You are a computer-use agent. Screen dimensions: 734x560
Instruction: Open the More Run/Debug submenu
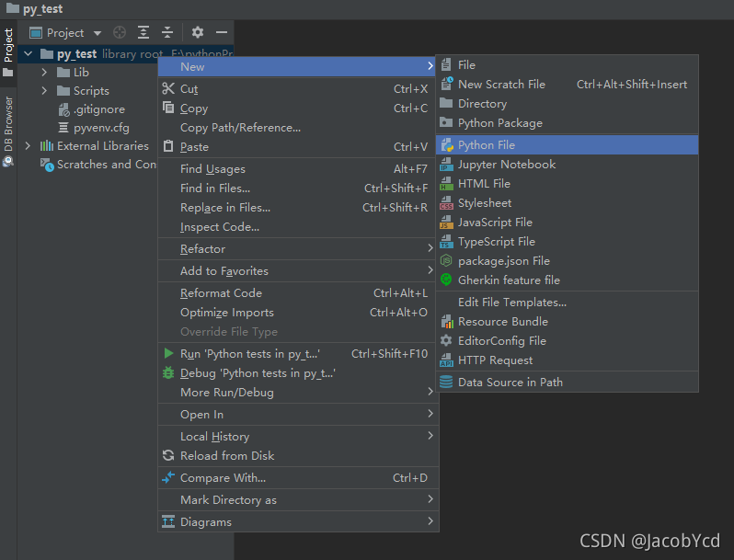[298, 392]
